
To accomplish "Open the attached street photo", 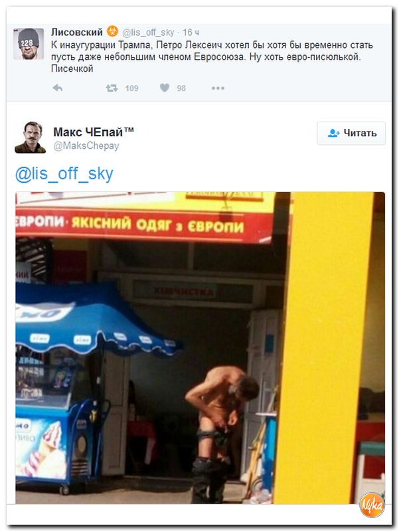I will pos(200,348).
